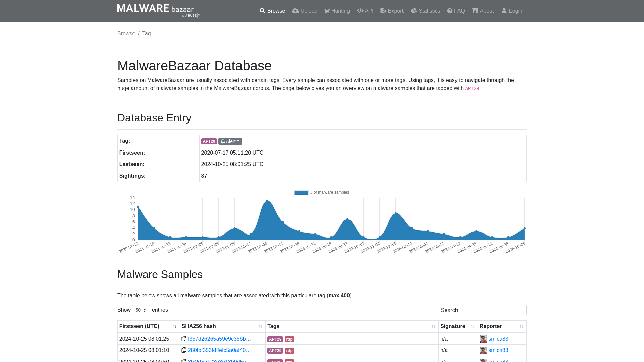Copy hash 280fbf353fdffefc5a0af40 via clipboard icon
The height and width of the screenshot is (362, 644).
[184, 350]
